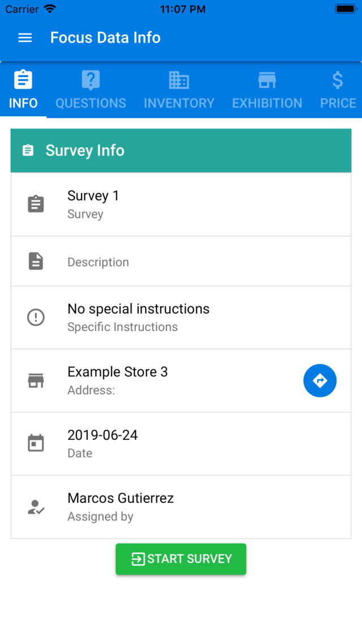
Task: Select the 'Survey 1' title text
Action: (x=93, y=196)
